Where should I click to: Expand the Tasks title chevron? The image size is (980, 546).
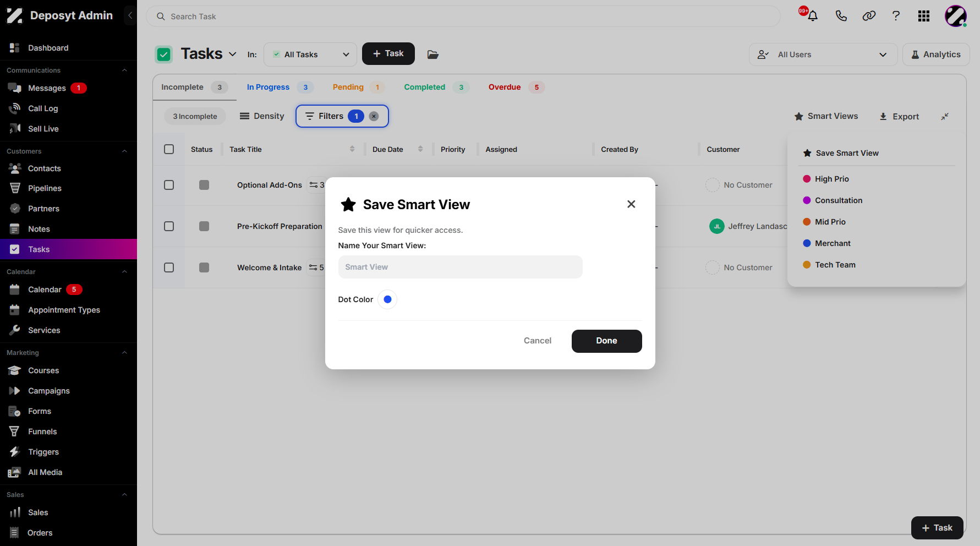233,54
